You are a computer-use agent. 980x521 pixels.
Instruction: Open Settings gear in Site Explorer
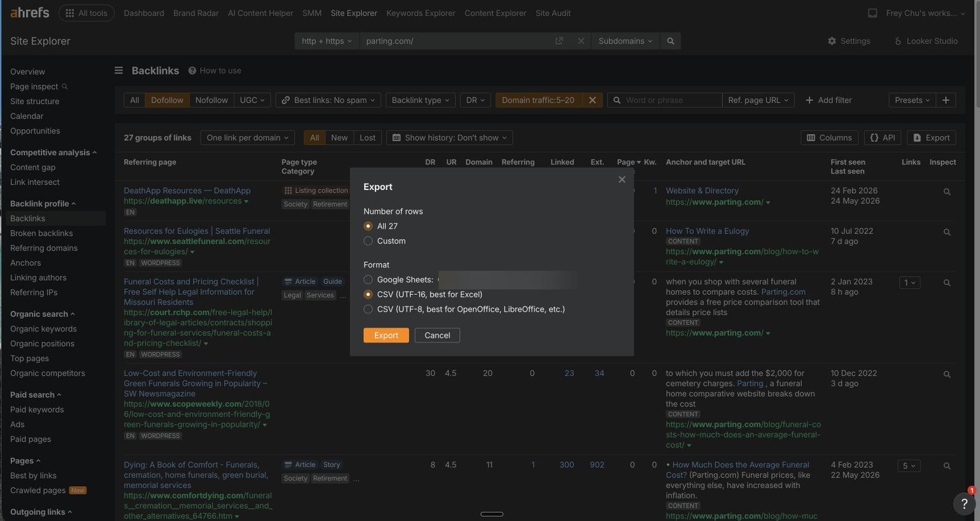(x=849, y=41)
